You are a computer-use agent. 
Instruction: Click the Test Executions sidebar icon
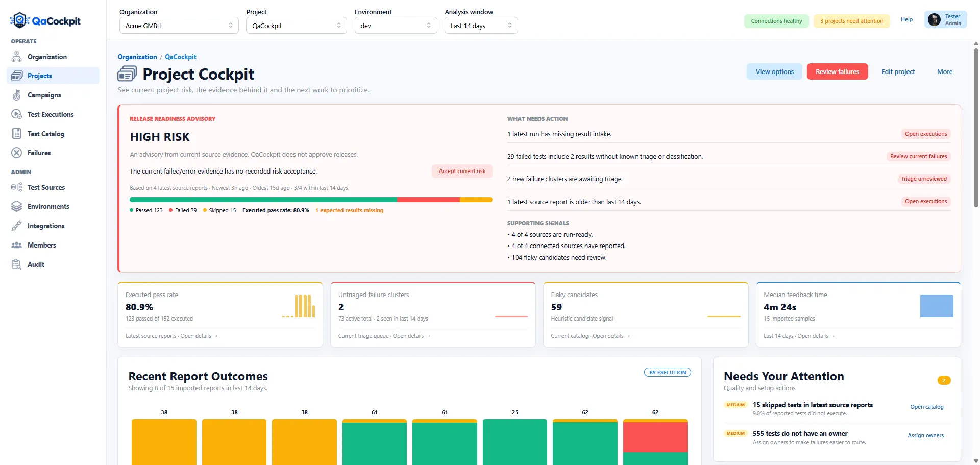pyautogui.click(x=17, y=114)
